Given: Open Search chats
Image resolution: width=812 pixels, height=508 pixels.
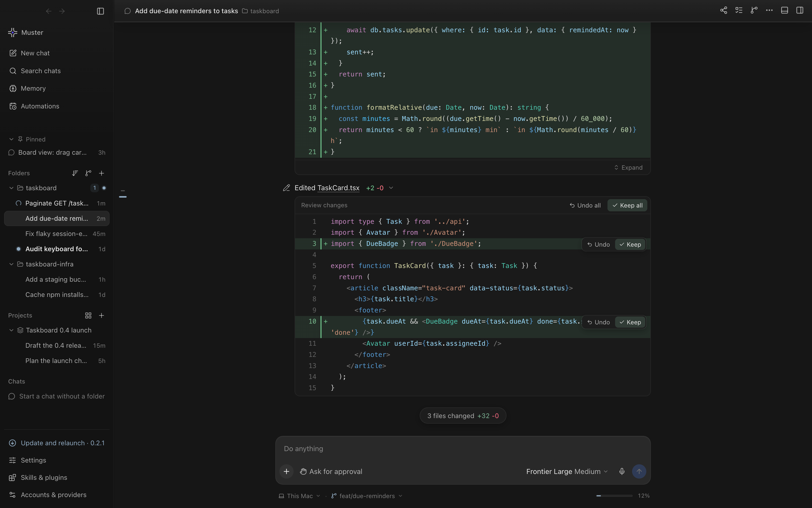Looking at the screenshot, I should point(57,71).
